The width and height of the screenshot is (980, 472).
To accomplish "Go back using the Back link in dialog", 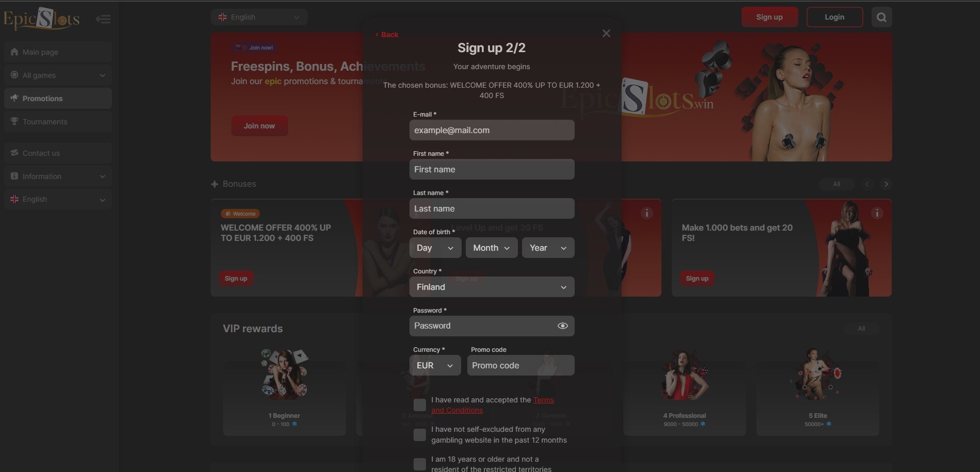I will [x=387, y=35].
